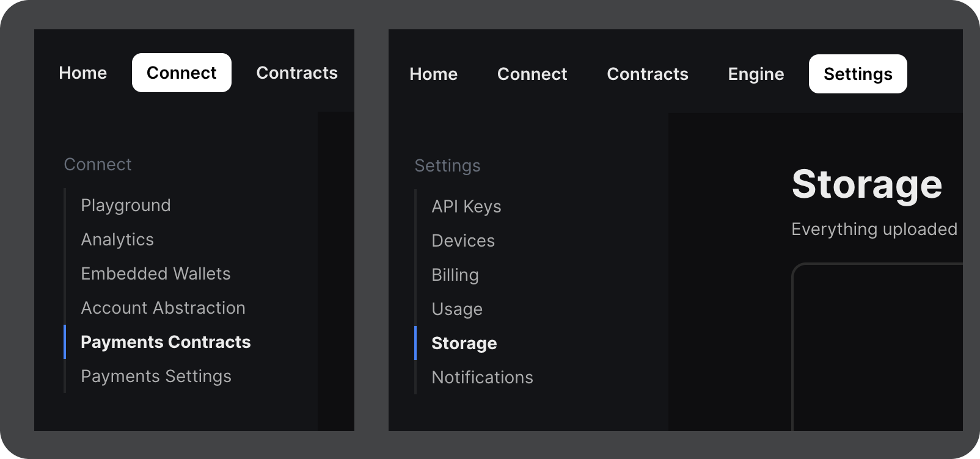Navigate to Account Abstraction
Viewport: 980px width, 459px height.
(x=163, y=308)
